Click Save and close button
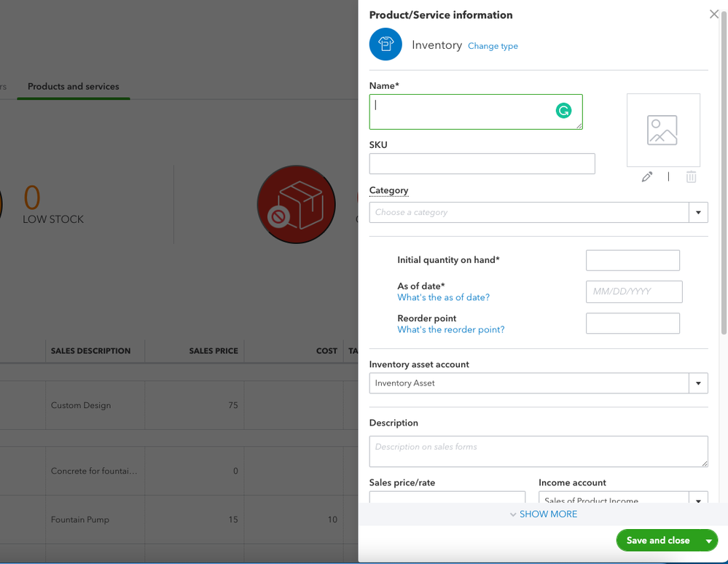The height and width of the screenshot is (564, 728). pos(658,541)
